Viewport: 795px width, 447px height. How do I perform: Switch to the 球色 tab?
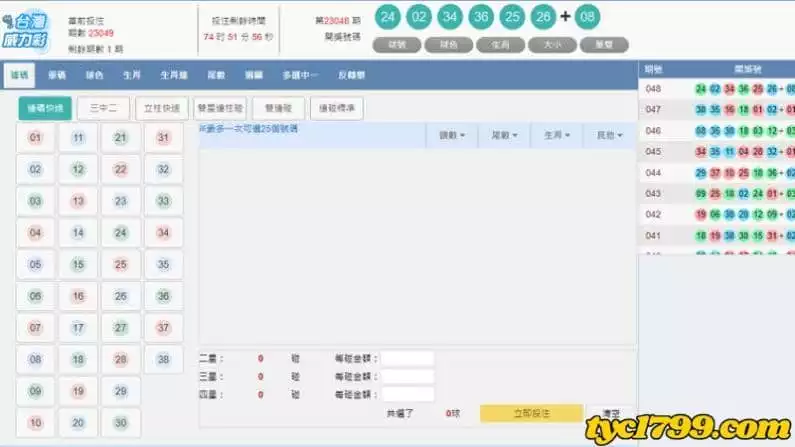pos(94,75)
